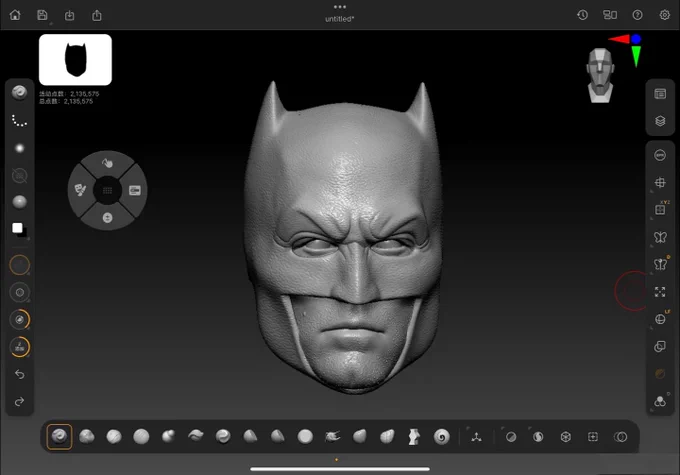Open the interface layout icon beside history
The image size is (680, 475).
[610, 15]
